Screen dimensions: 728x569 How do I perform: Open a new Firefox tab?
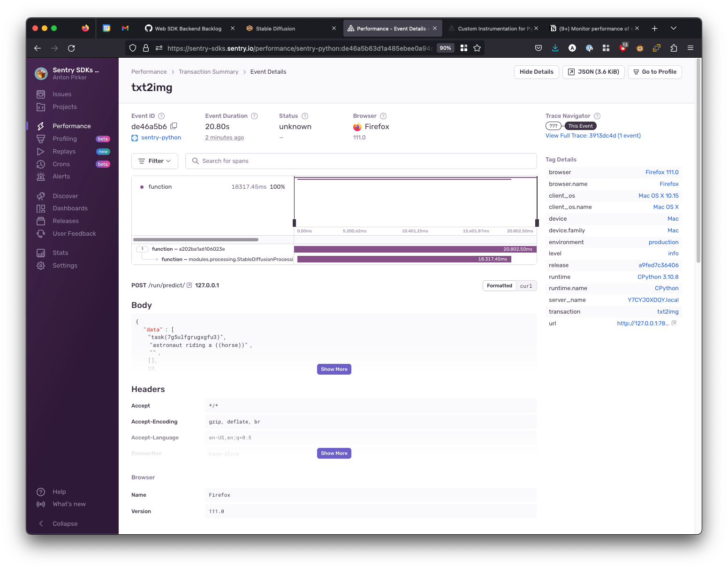click(x=654, y=29)
